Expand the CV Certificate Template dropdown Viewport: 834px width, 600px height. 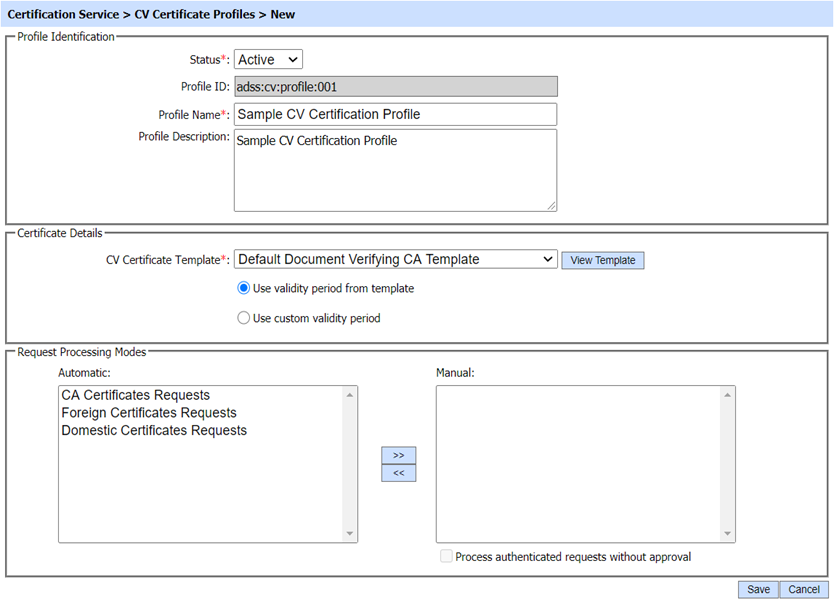tap(395, 260)
